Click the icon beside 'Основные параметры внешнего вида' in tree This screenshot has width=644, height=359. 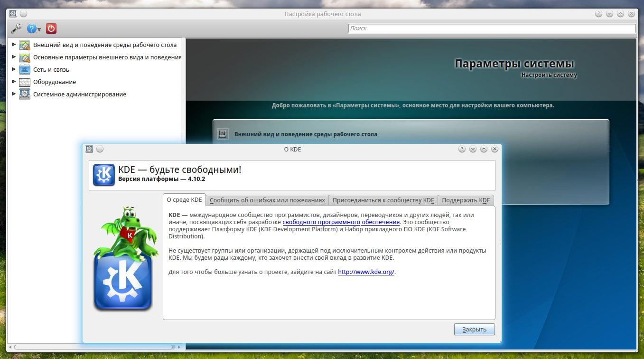coord(25,57)
